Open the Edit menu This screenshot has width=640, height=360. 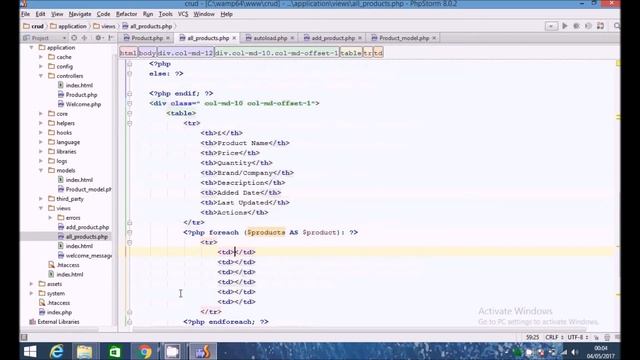40,14
